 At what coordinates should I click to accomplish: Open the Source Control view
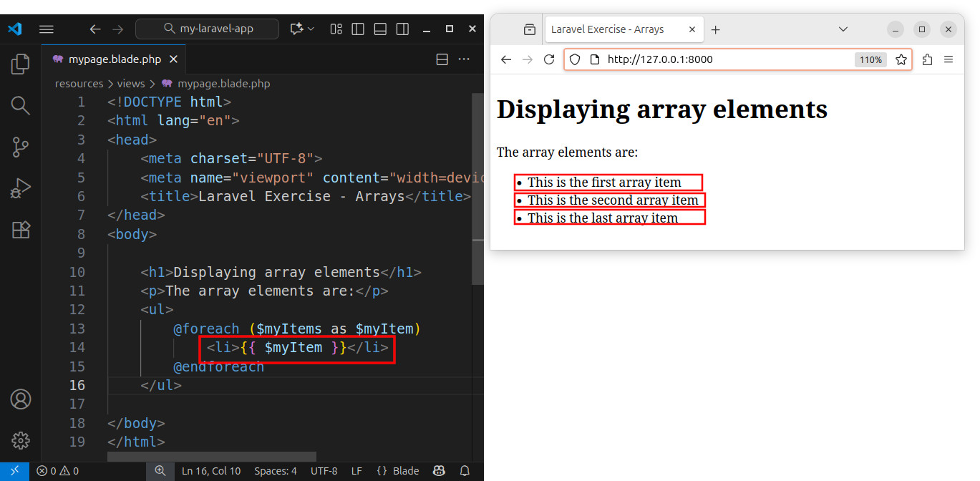click(20, 147)
